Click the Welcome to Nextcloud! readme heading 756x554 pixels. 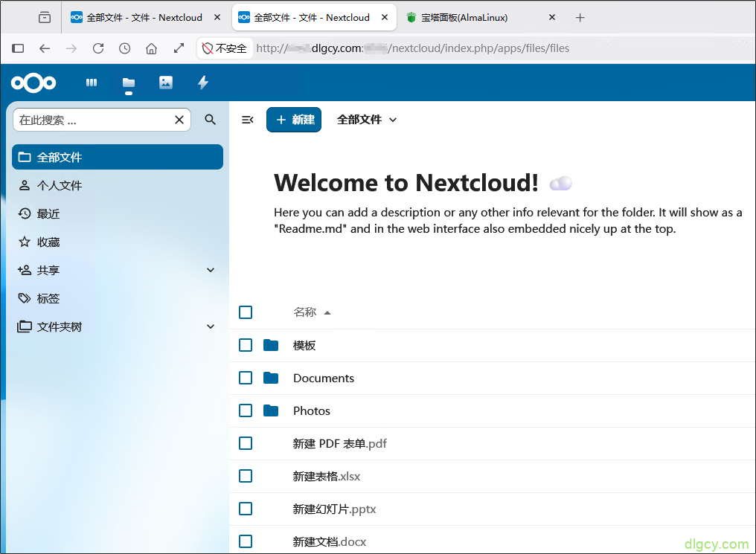tap(406, 183)
